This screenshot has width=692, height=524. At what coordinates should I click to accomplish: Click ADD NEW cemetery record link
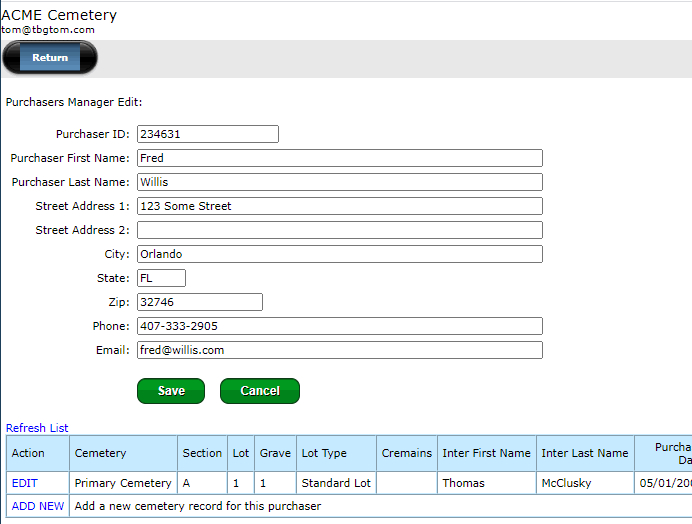pyautogui.click(x=38, y=506)
